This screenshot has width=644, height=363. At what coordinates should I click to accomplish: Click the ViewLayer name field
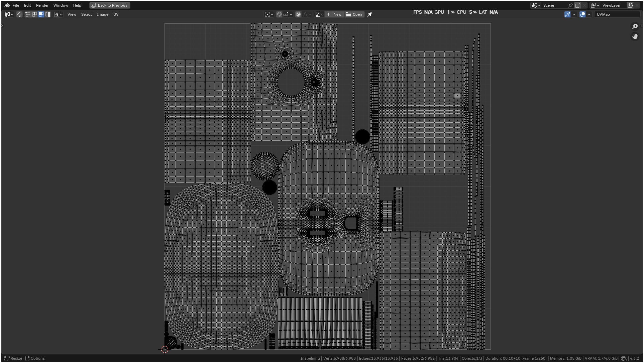[614, 5]
